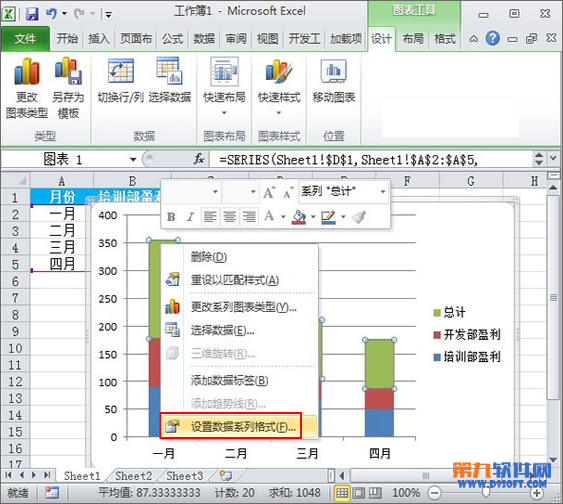Toggle Align Right in the mini toolbar
The image size is (563, 504).
coord(249,216)
